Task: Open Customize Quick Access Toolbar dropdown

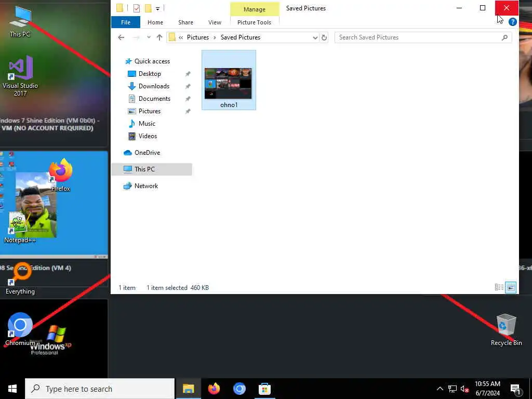Action: click(158, 8)
